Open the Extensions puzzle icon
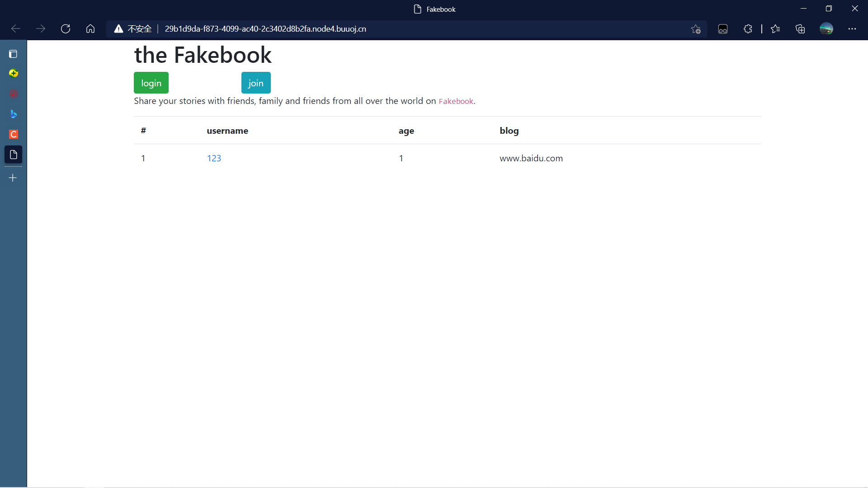 (748, 29)
